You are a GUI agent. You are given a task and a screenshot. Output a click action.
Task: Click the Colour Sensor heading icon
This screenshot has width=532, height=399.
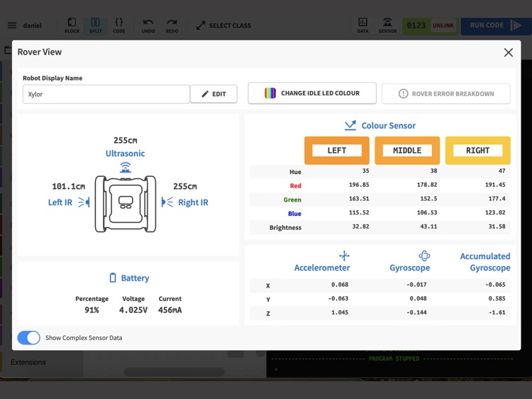coord(350,125)
